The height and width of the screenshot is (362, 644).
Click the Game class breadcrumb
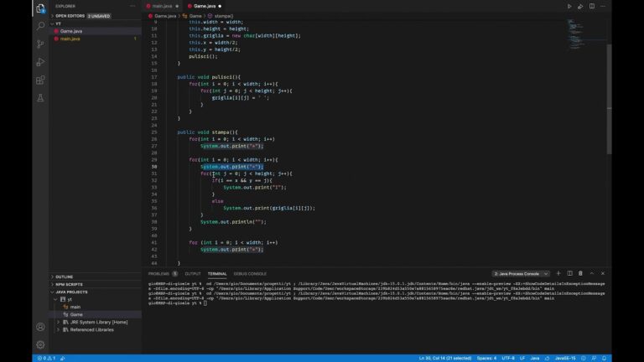tap(195, 16)
